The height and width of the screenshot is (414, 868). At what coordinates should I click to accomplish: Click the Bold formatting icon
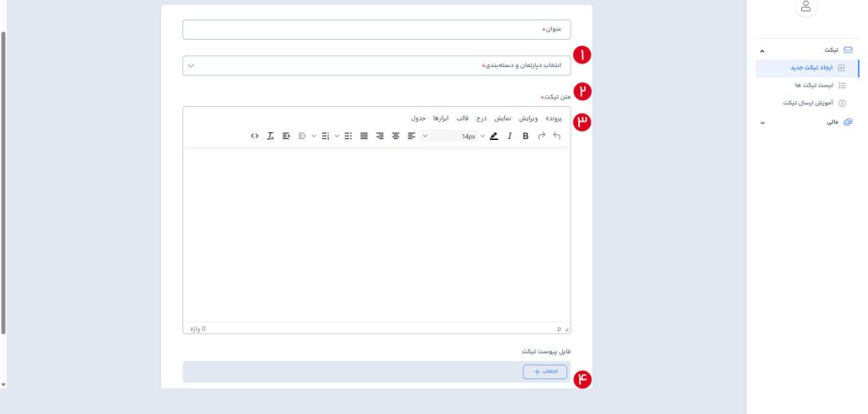526,136
